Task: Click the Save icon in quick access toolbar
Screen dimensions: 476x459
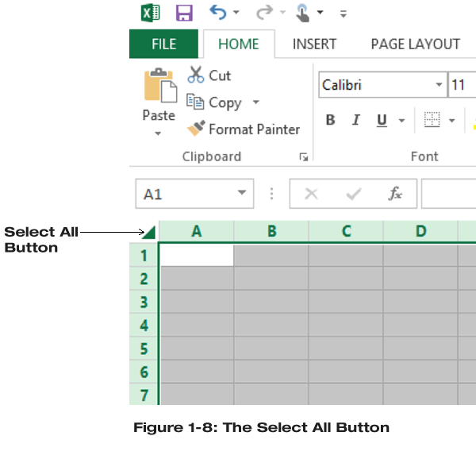Action: (x=184, y=13)
